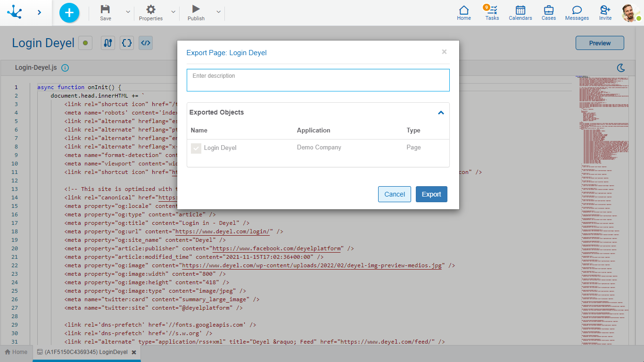
Task: Expand the side menu arrow
Action: click(x=39, y=12)
